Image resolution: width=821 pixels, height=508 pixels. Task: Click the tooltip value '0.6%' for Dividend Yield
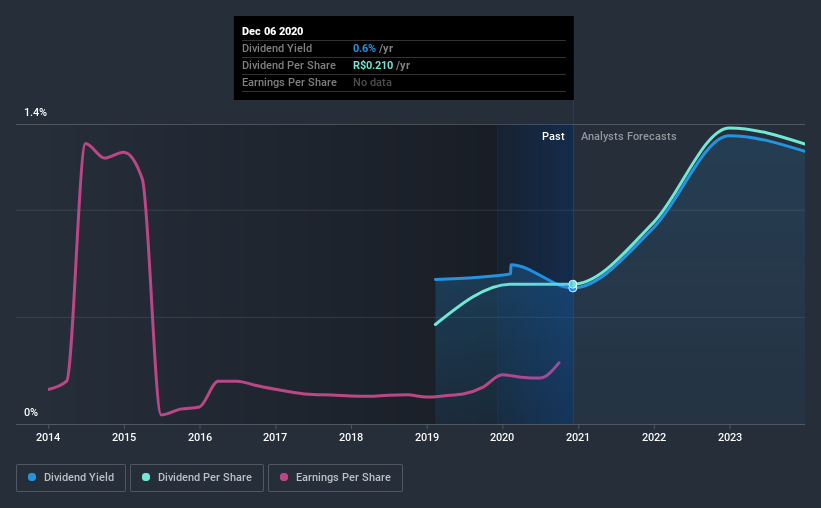click(x=364, y=48)
